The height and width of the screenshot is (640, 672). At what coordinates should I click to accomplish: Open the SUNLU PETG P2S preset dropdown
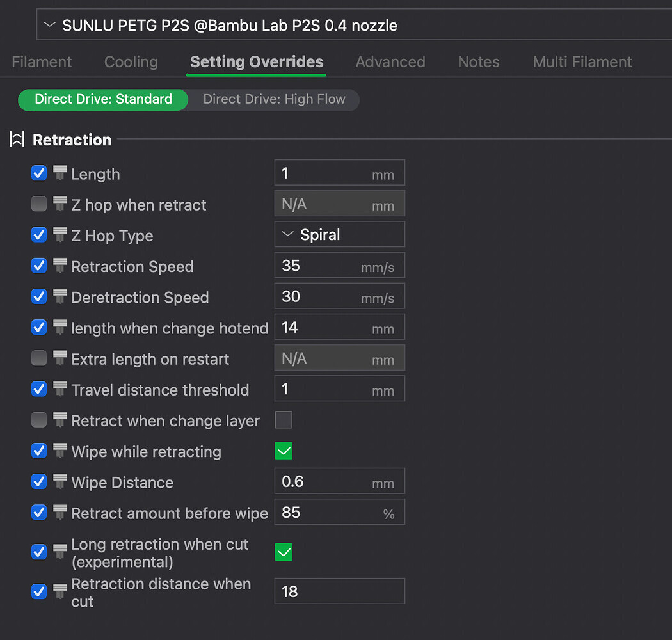pos(354,26)
